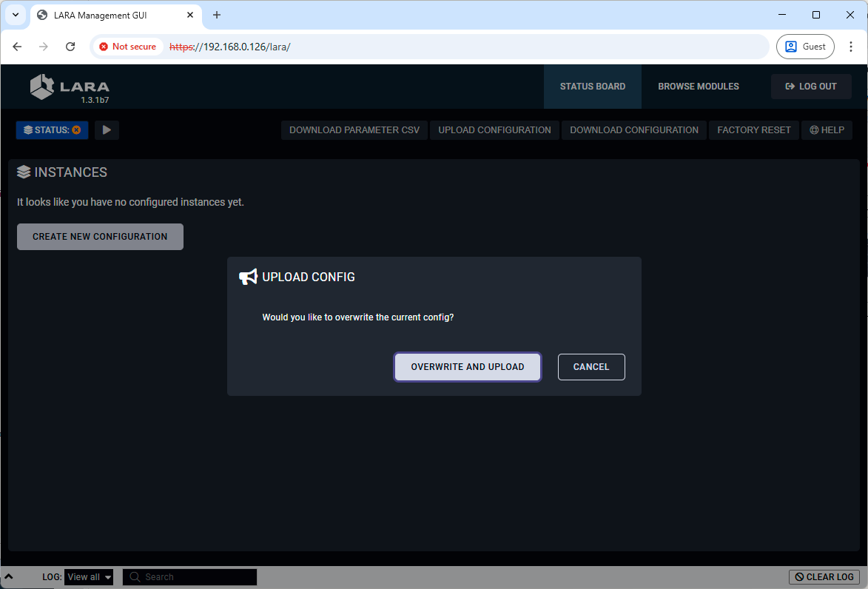Clear the log with Clear Log button

point(824,577)
